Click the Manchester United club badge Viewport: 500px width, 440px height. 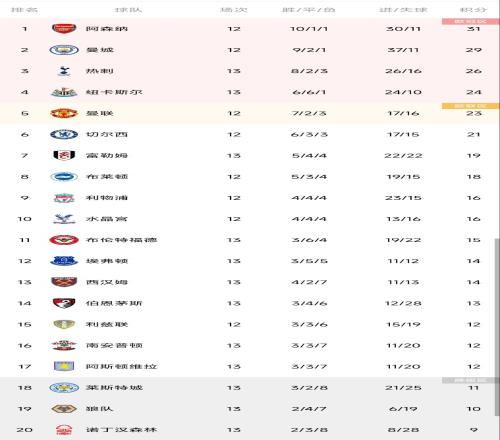pos(64,113)
